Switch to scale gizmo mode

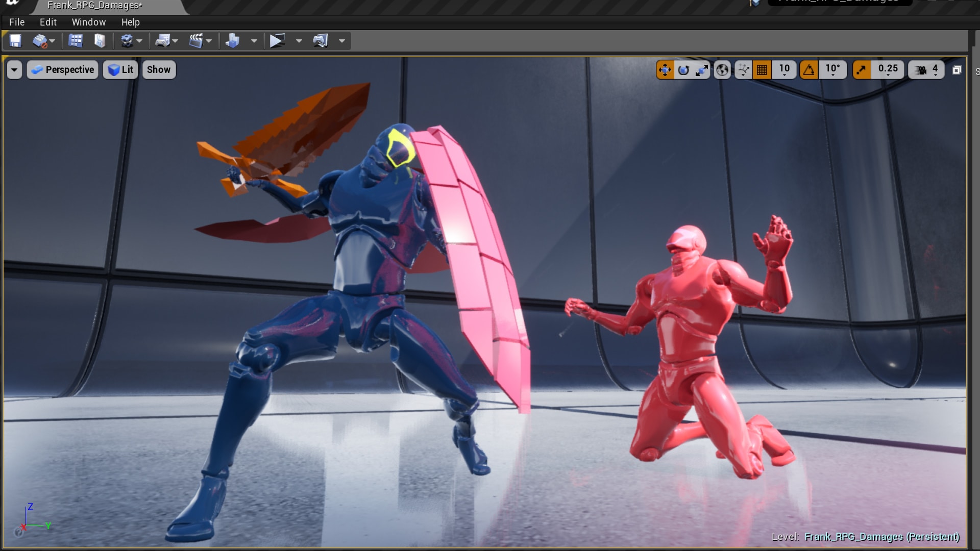tap(702, 70)
